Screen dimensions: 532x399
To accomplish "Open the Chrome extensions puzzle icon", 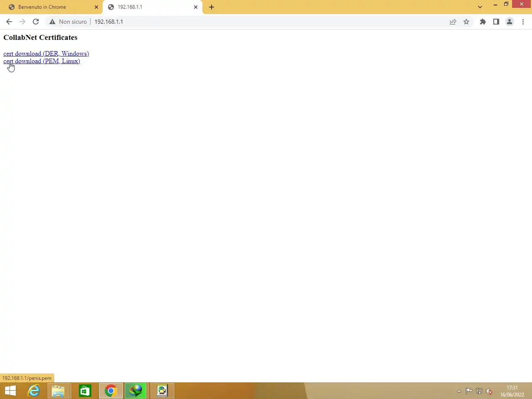I will tap(483, 22).
